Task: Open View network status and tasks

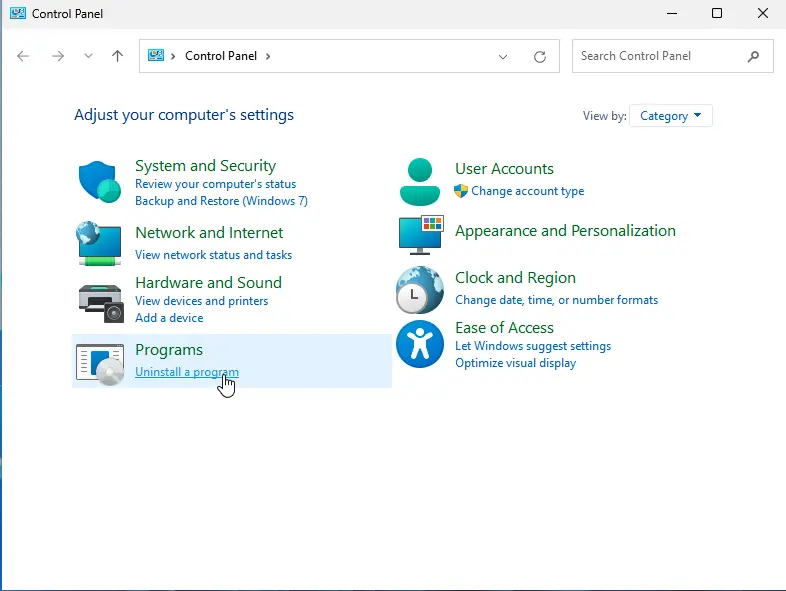Action: (213, 255)
